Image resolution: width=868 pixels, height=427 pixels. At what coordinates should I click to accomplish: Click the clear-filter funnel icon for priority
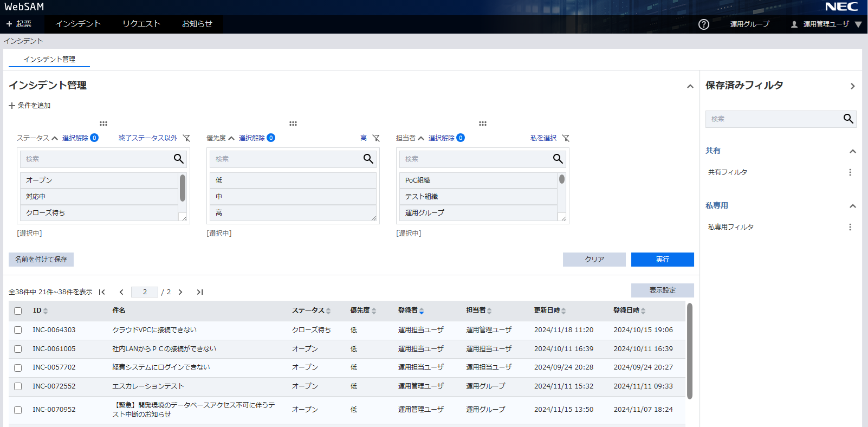[376, 138]
